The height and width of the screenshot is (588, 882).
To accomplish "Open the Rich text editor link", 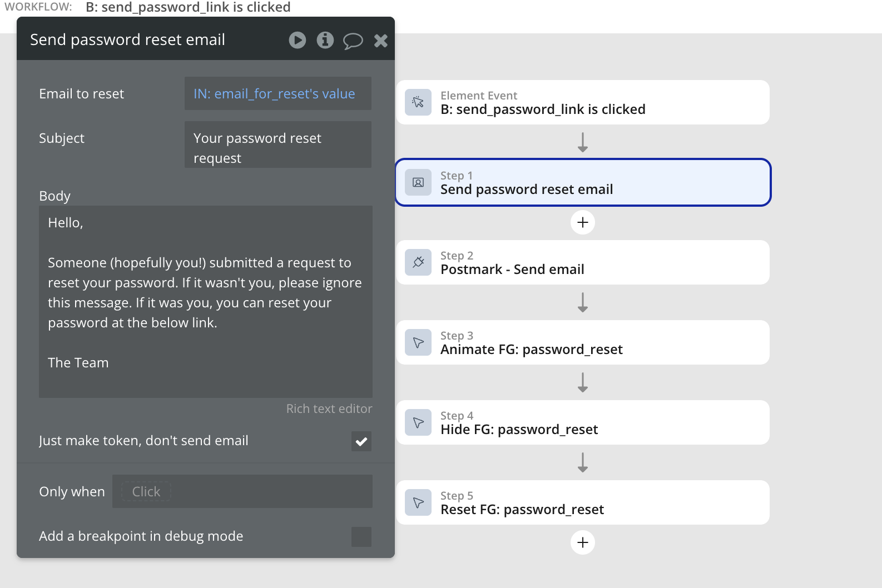I will tap(329, 409).
